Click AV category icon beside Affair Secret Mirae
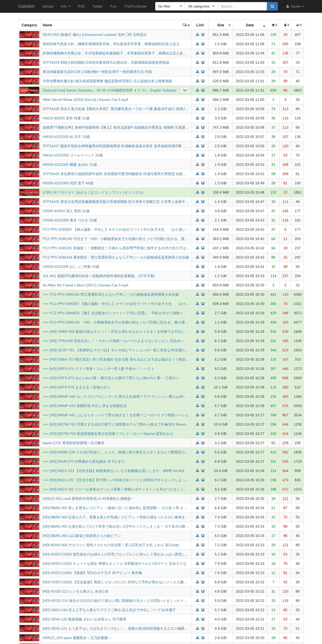Image resolution: width=322 pixels, height=644 pixels. click(29, 100)
